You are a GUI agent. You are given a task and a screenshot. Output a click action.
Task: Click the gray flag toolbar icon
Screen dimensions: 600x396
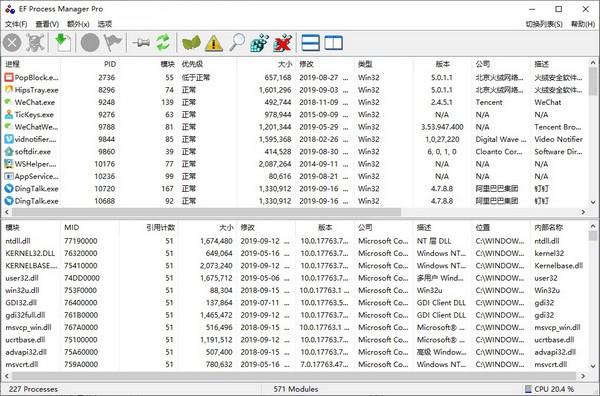pos(113,42)
